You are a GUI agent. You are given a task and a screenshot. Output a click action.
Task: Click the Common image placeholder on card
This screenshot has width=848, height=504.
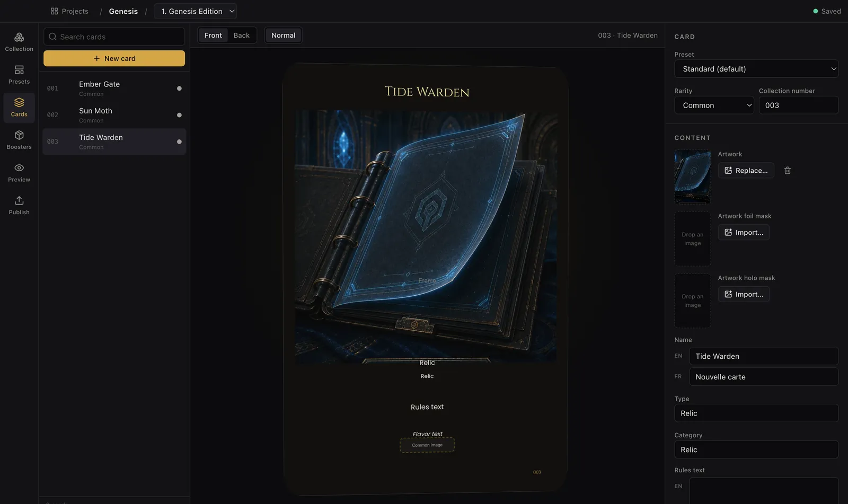pyautogui.click(x=427, y=445)
